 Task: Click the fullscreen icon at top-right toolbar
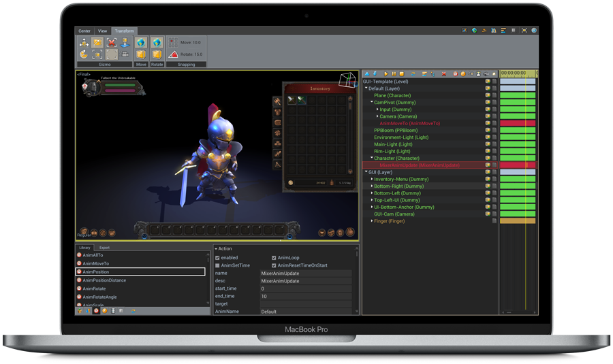[x=524, y=31]
